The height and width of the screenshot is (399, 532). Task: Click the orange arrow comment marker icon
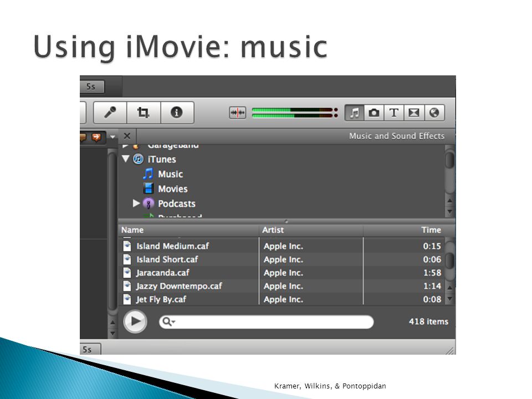tap(96, 137)
